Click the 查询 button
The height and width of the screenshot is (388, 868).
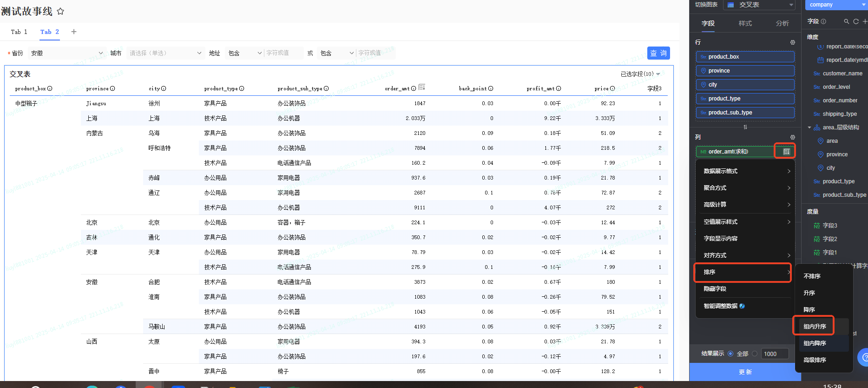pyautogui.click(x=658, y=53)
